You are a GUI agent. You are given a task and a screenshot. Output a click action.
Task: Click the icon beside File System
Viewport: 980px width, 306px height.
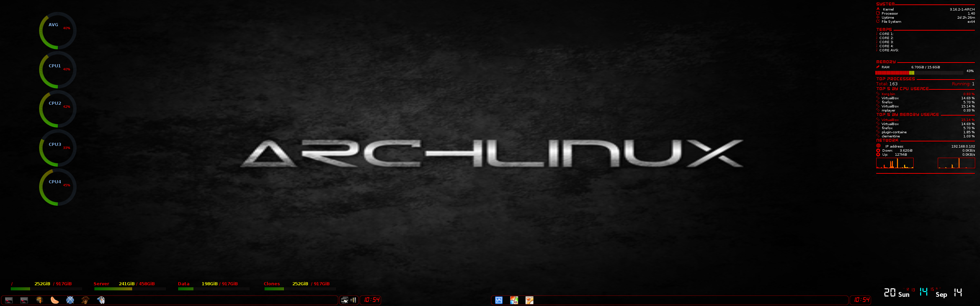[x=878, y=21]
